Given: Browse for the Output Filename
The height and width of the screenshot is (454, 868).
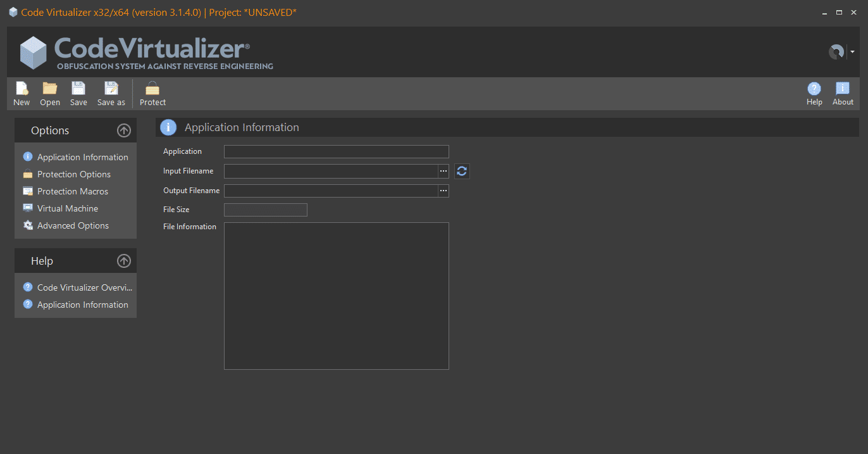Looking at the screenshot, I should coord(443,191).
